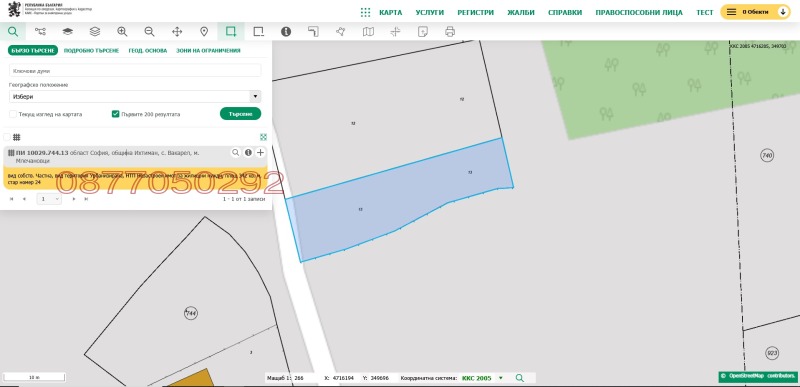This screenshot has height=387, width=800.
Task: Open the УСЛУГИ menu
Action: pos(430,12)
